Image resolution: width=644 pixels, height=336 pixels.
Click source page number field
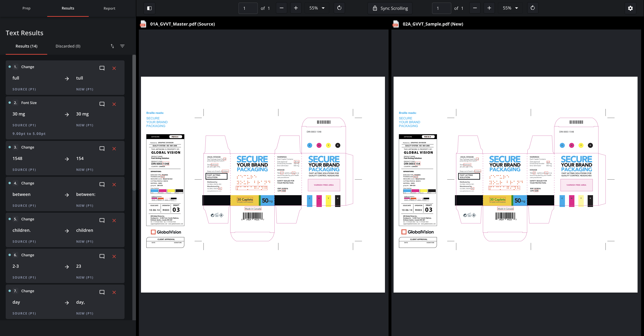pos(248,8)
